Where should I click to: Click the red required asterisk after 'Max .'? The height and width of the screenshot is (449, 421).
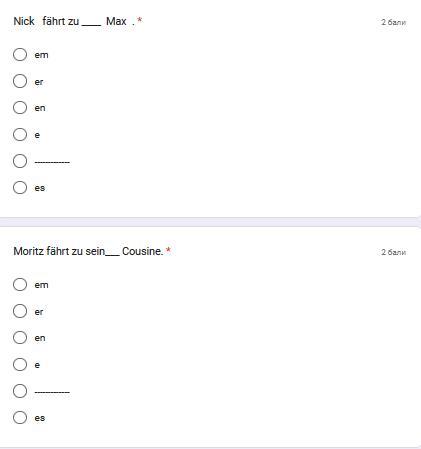pyautogui.click(x=140, y=20)
